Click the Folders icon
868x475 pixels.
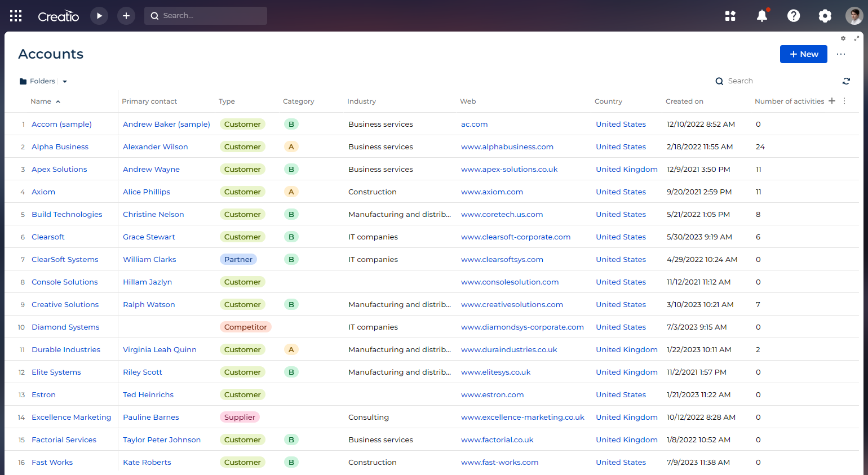pos(23,81)
